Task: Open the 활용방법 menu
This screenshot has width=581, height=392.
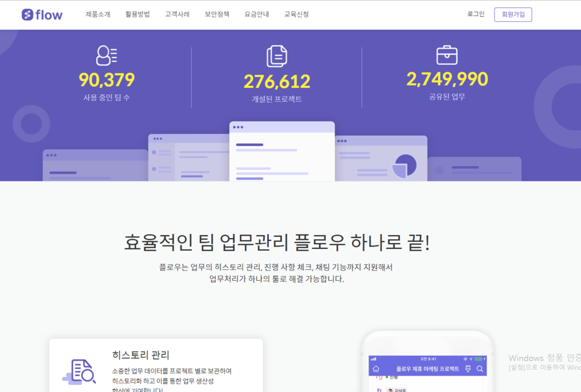Action: pos(138,14)
